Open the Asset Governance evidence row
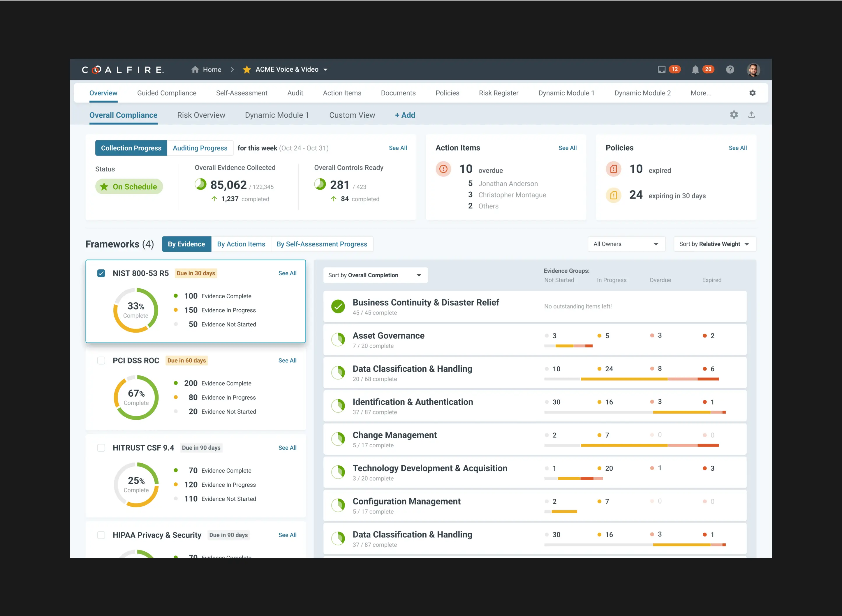The width and height of the screenshot is (842, 616). pos(388,336)
